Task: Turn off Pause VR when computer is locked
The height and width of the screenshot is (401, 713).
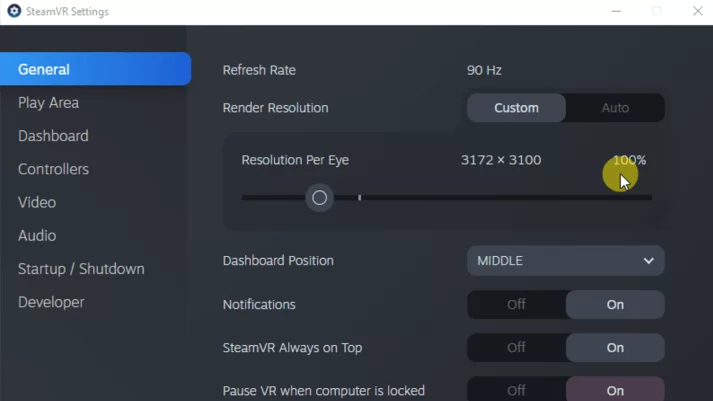Action: tap(516, 390)
